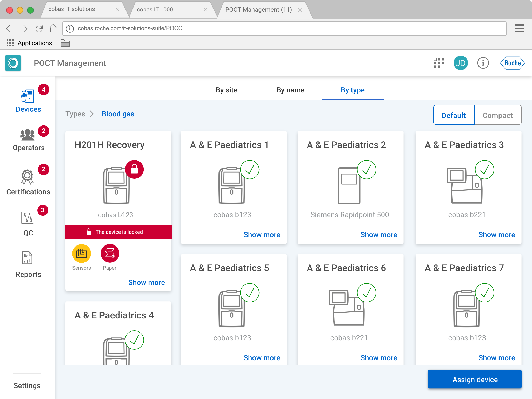532x399 pixels.
Task: Click the red Paper status icon
Action: [x=110, y=254]
